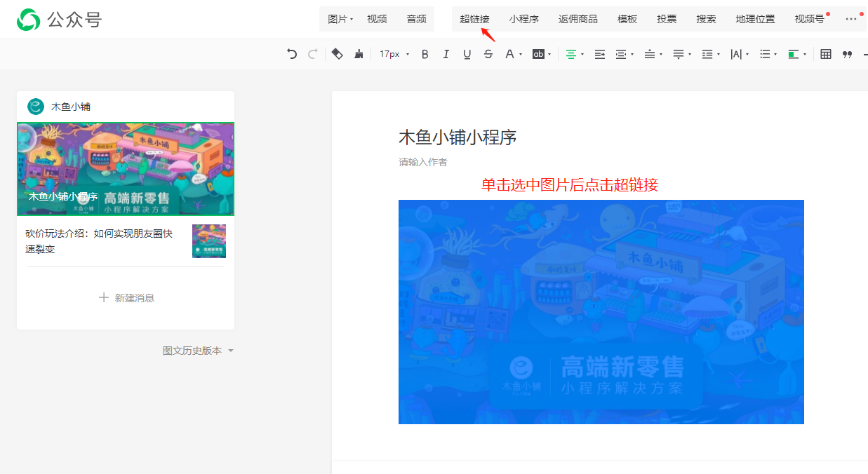
Task: Click the font color A icon
Action: 510,54
